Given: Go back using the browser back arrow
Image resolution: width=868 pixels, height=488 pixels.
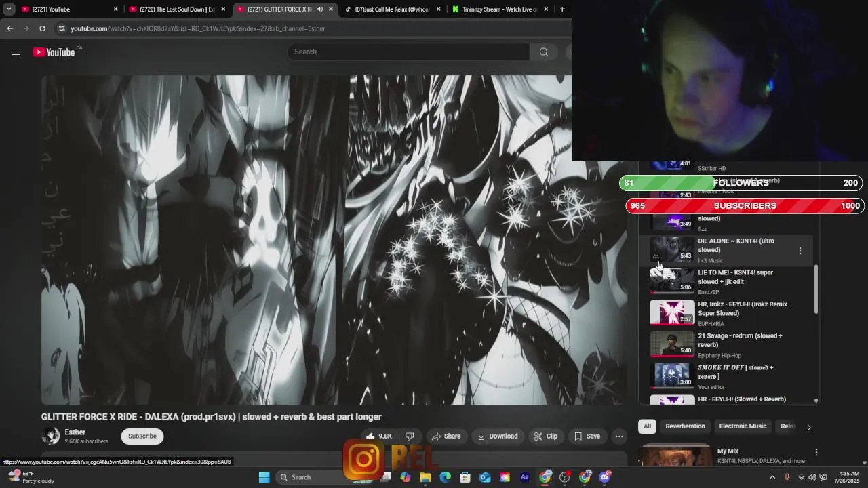Looking at the screenshot, I should click(9, 28).
